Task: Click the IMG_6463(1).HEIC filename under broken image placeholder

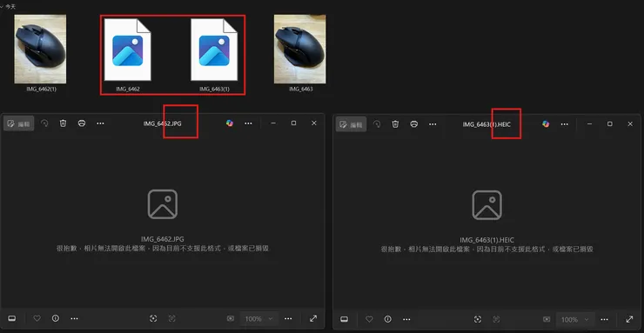Action: pyautogui.click(x=486, y=240)
